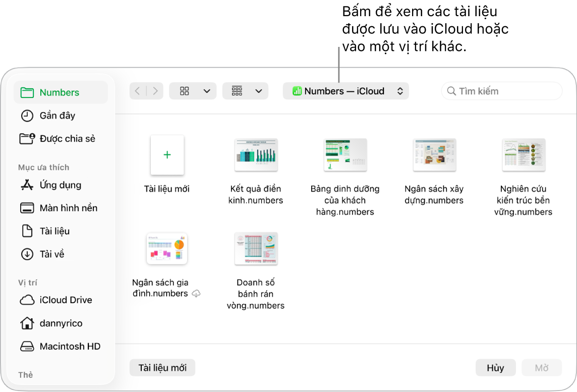
Task: Click the plus Tài liệu mới thumbnail
Action: [167, 155]
